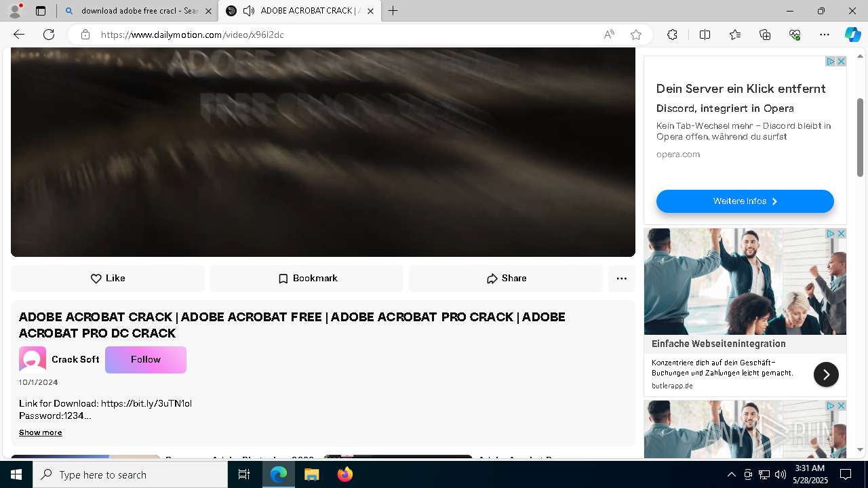
Task: Show hidden system tray icons
Action: 731,474
